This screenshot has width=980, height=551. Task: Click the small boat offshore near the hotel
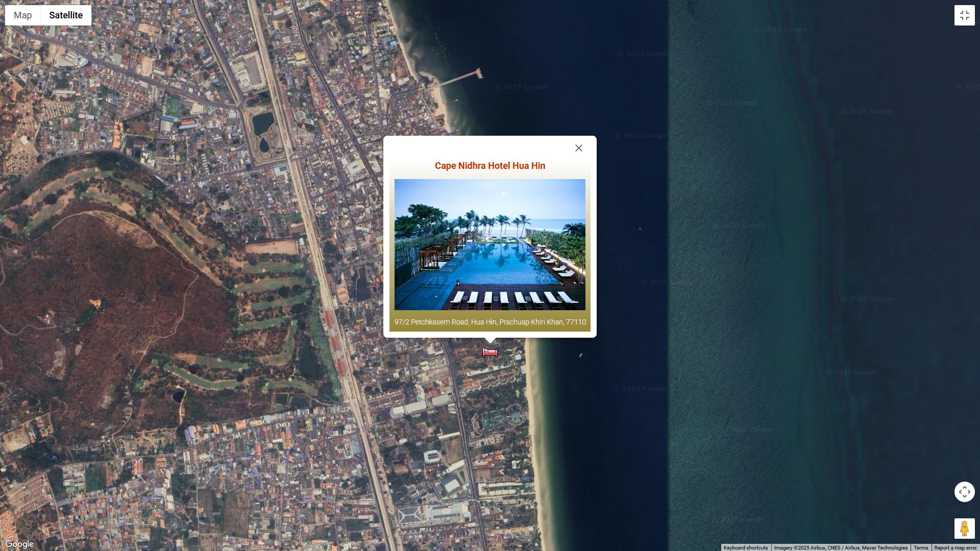point(580,355)
